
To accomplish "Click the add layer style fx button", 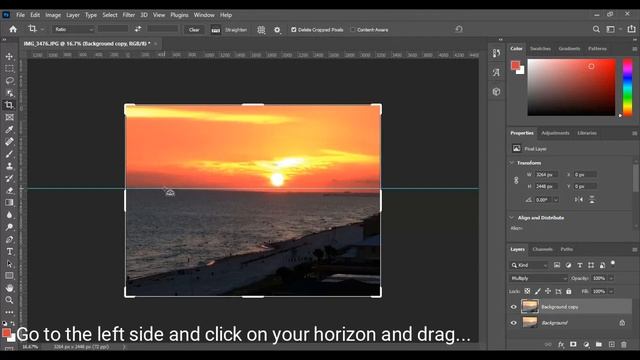I will point(561,344).
